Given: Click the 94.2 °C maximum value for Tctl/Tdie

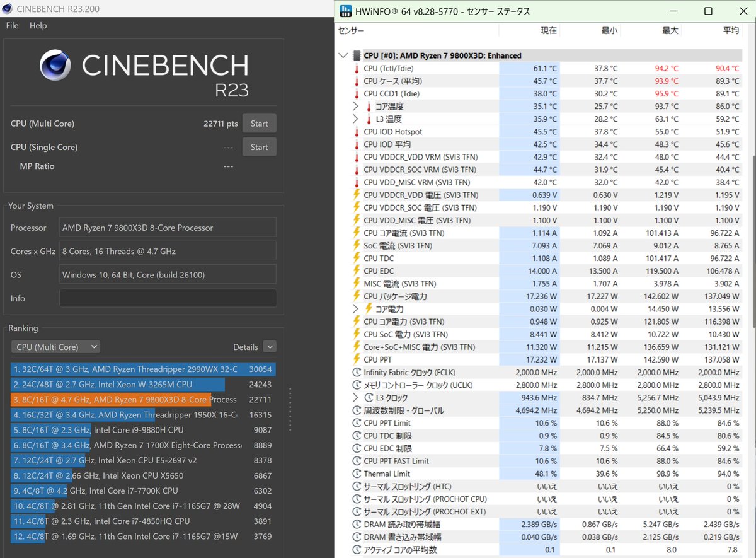Looking at the screenshot, I should 666,68.
